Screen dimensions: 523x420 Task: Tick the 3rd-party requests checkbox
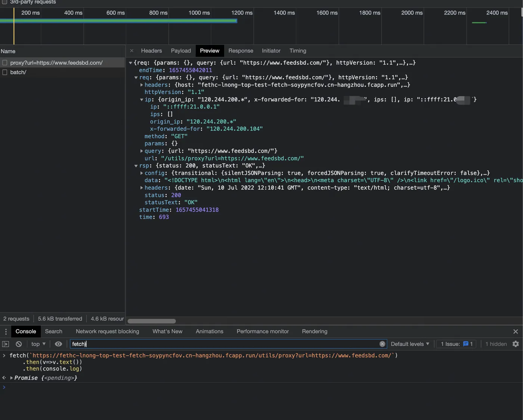[x=4, y=2]
